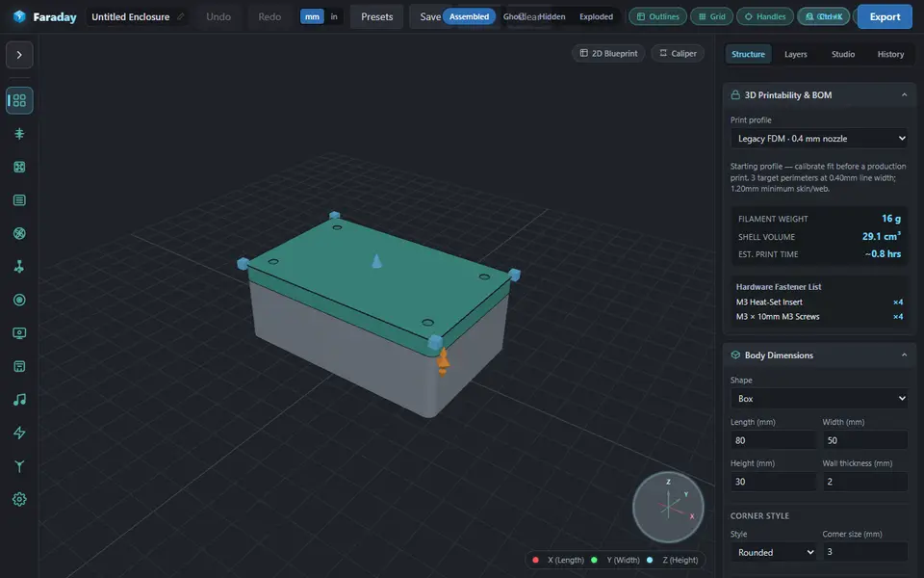Click the Export button

885,16
